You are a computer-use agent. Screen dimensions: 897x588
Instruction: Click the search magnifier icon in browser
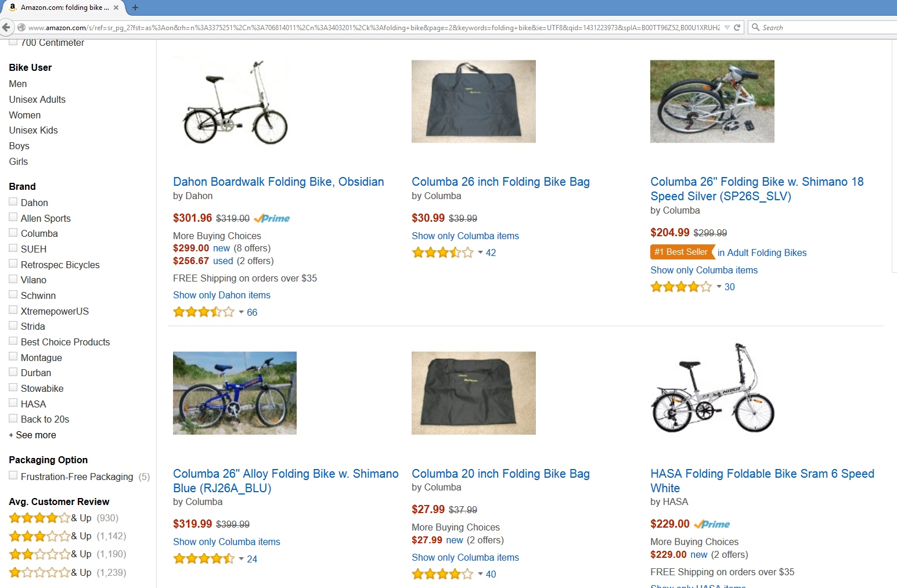click(x=755, y=27)
